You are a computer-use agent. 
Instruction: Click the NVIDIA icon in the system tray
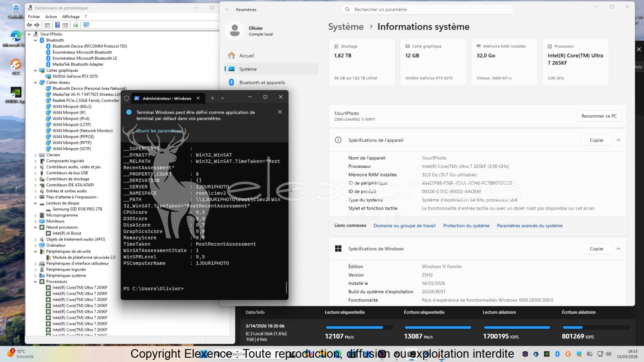click(x=547, y=354)
